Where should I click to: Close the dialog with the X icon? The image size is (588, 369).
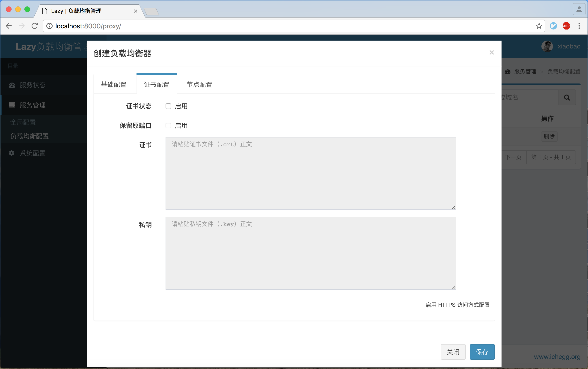491,53
